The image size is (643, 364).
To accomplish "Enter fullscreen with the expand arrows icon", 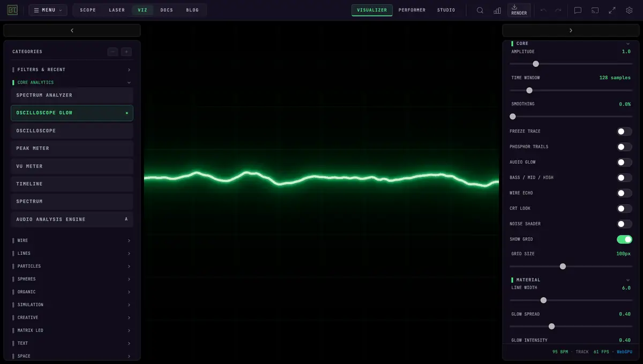I will pos(612,10).
